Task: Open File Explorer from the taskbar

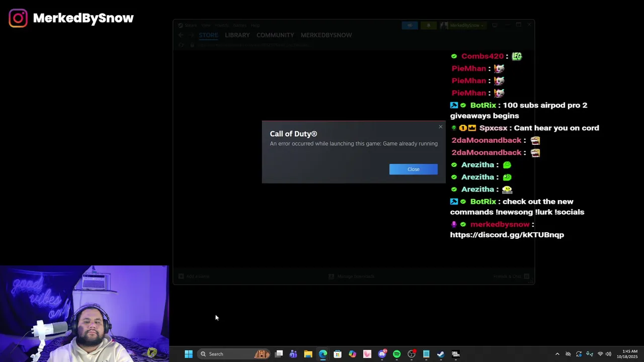Action: [x=308, y=354]
